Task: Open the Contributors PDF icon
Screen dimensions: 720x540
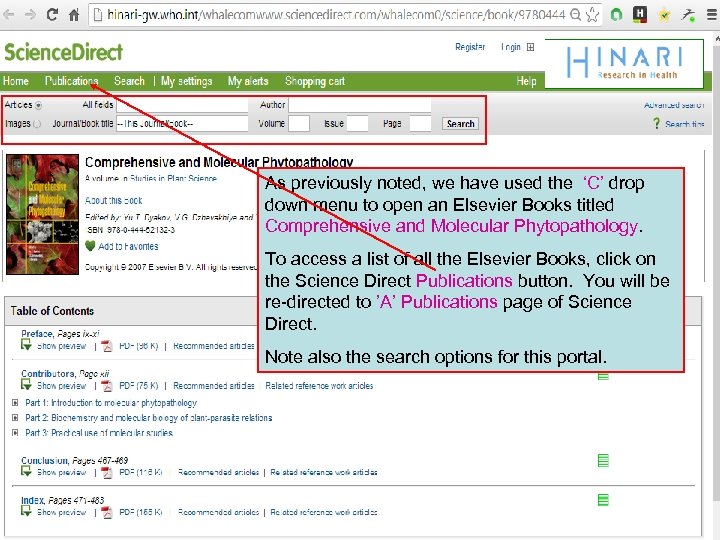Action: tap(107, 386)
